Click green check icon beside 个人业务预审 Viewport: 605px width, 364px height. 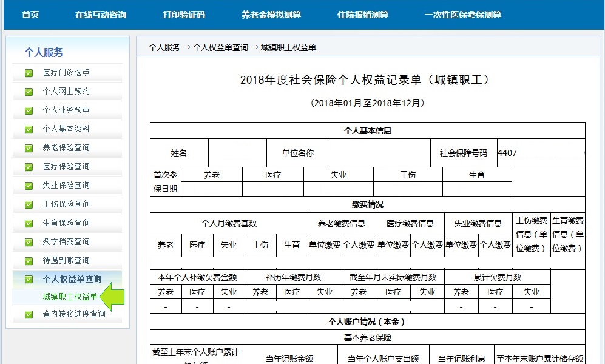[29, 110]
